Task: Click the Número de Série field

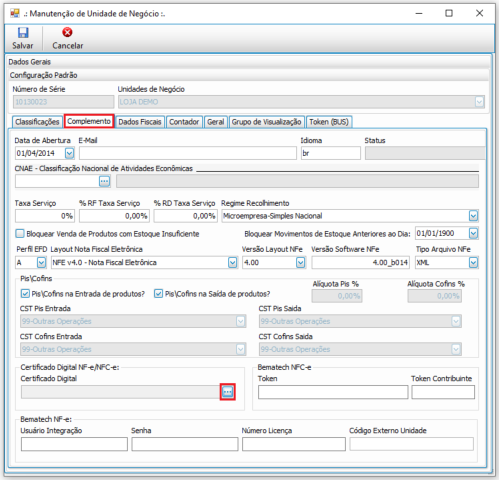Action: click(63, 102)
